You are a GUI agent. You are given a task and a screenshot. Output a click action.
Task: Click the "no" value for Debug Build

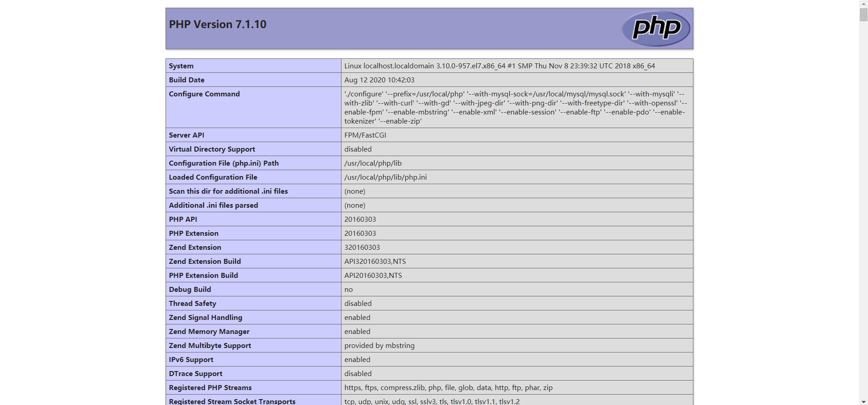pos(348,290)
